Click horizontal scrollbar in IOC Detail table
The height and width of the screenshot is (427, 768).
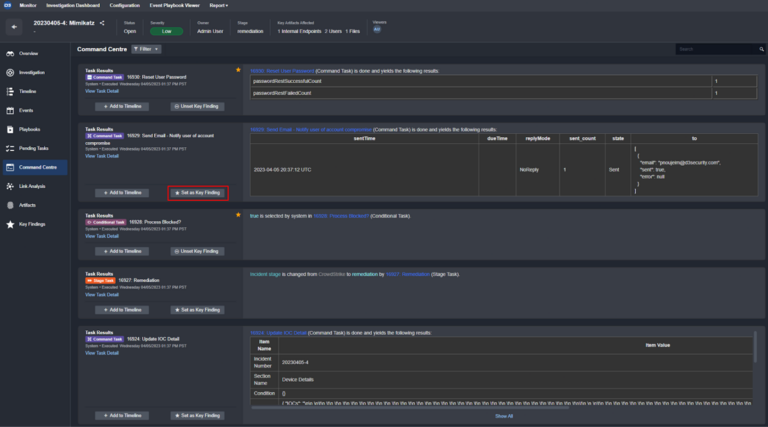410,407
